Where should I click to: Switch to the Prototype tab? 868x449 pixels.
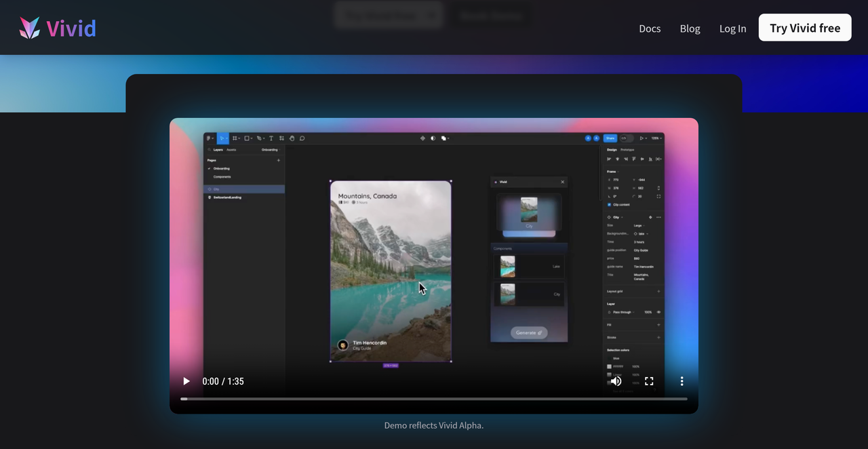[627, 149]
